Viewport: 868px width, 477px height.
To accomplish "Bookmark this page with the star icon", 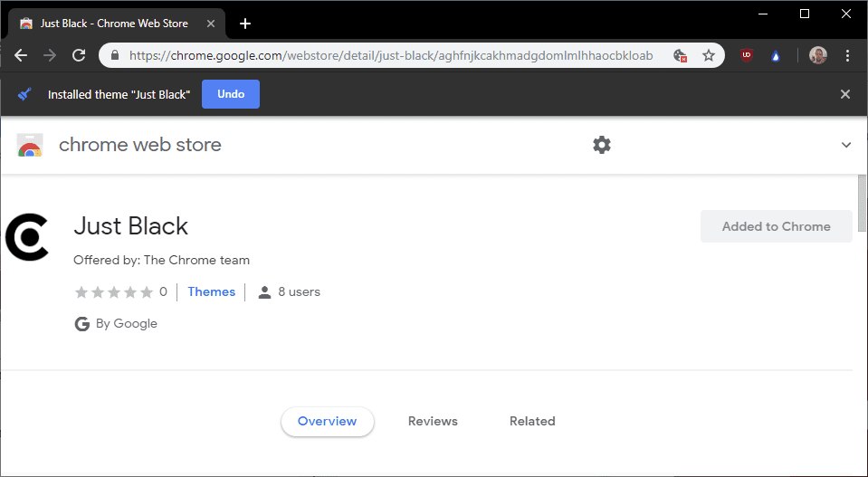I will [x=709, y=55].
